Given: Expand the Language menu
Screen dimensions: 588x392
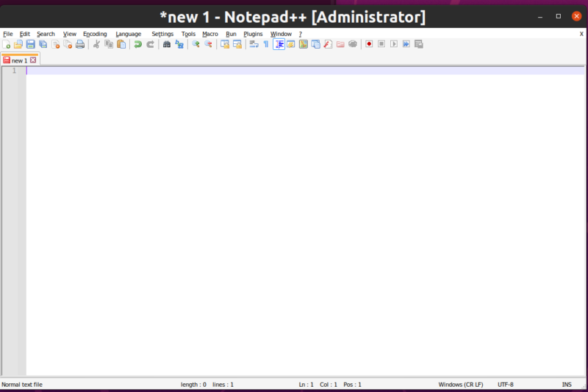Looking at the screenshot, I should pyautogui.click(x=129, y=34).
